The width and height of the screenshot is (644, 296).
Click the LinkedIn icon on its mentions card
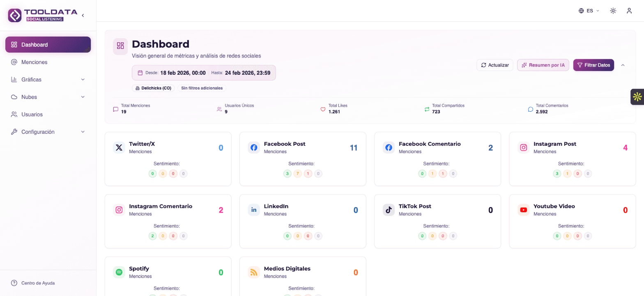click(x=253, y=210)
